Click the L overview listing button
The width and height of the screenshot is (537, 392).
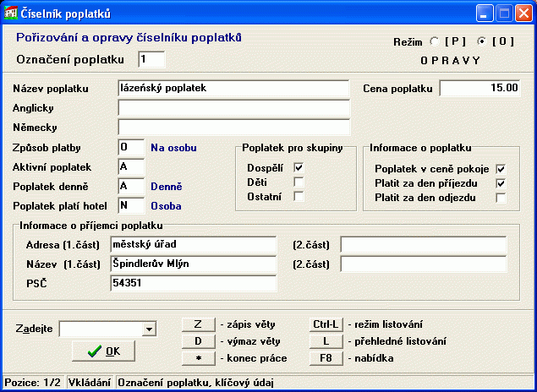(x=326, y=341)
